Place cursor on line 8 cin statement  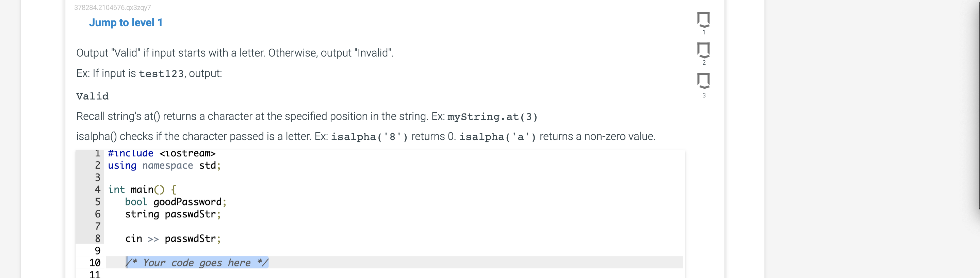click(x=173, y=239)
